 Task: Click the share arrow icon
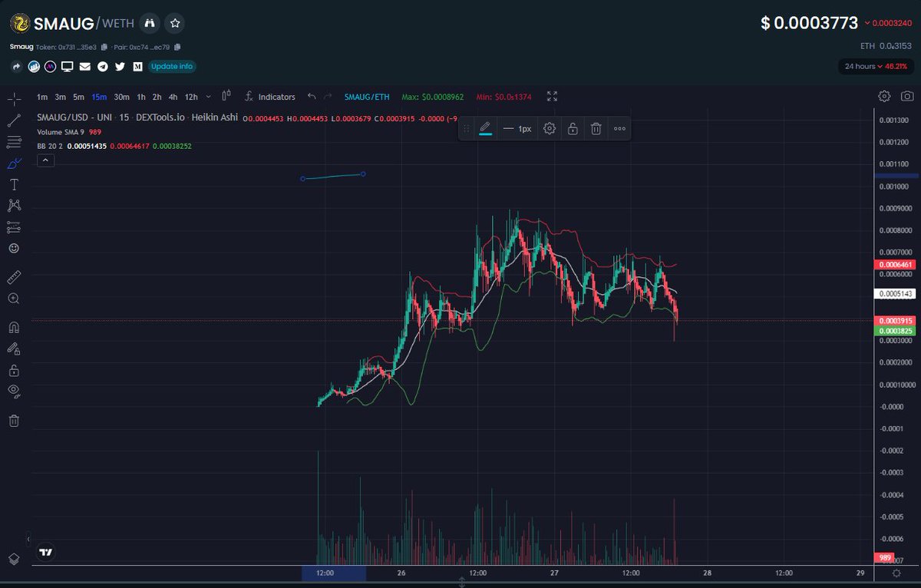point(16,67)
